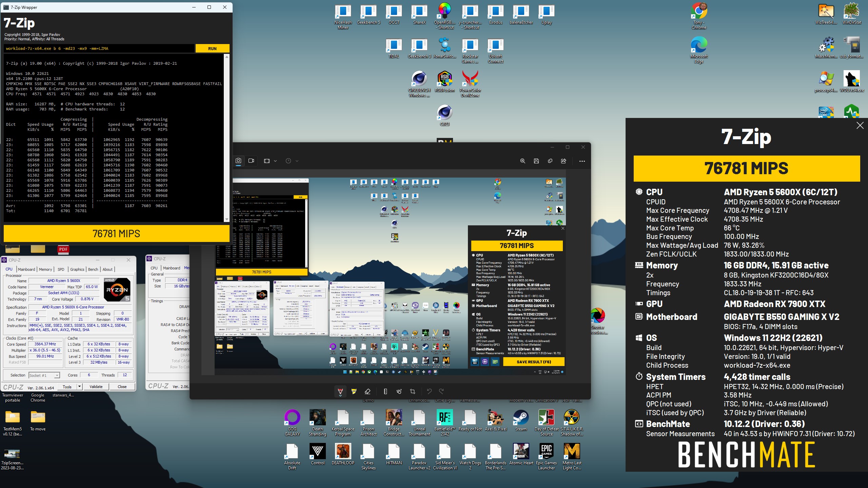Viewport: 868px width, 488px height.
Task: Click the Validate button in CPU-Z
Action: [x=96, y=387]
